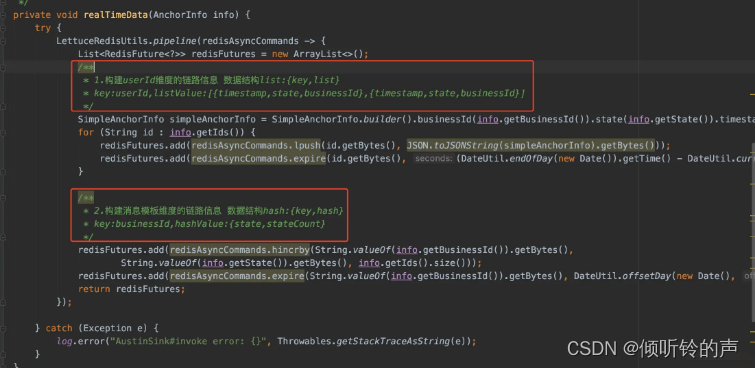The width and height of the screenshot is (755, 368).
Task: Click the catch keyword
Action: pos(59,328)
